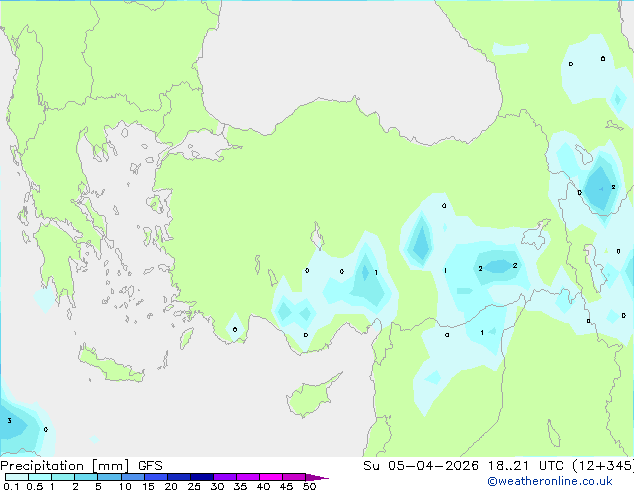Image resolution: width=634 pixels, height=490 pixels.
Task: Pick legend swatch between 5 and 10
Action: pyautogui.click(x=109, y=477)
